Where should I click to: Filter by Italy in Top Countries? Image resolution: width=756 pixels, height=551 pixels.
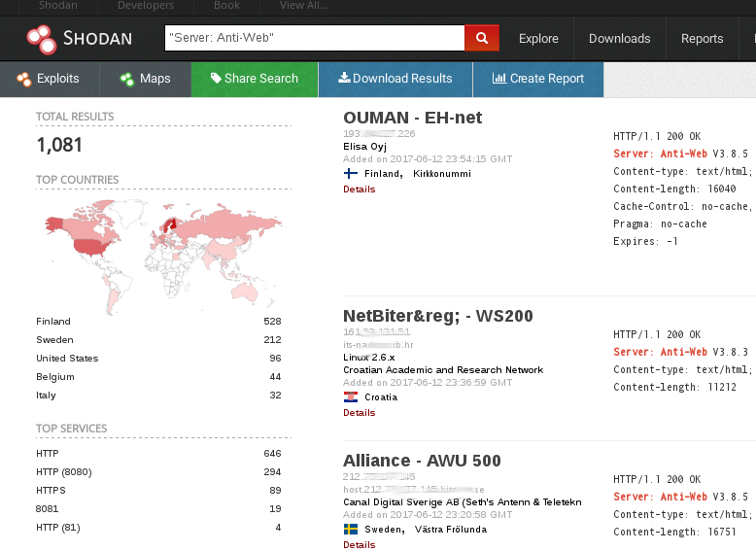tap(46, 396)
